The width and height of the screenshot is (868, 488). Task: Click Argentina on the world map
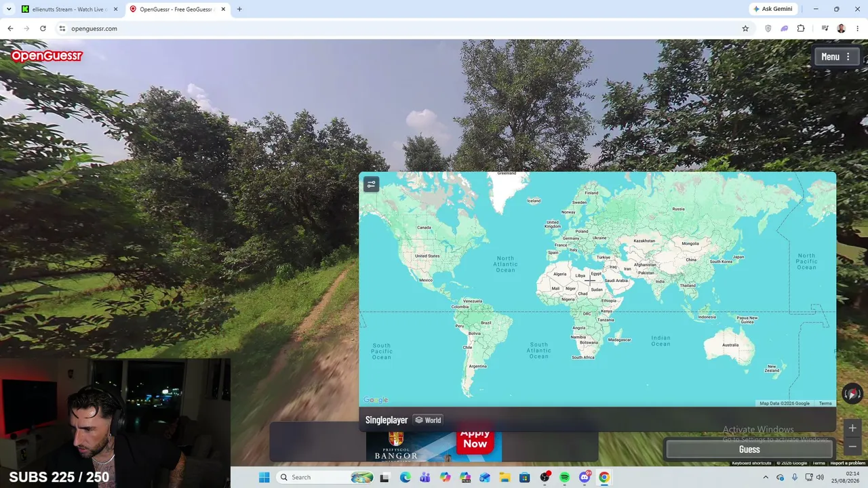(477, 366)
